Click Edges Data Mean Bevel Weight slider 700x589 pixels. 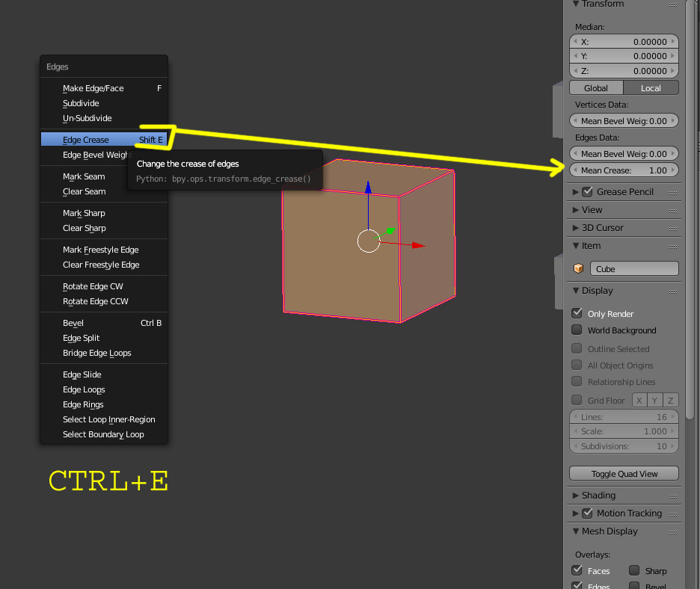pyautogui.click(x=624, y=154)
